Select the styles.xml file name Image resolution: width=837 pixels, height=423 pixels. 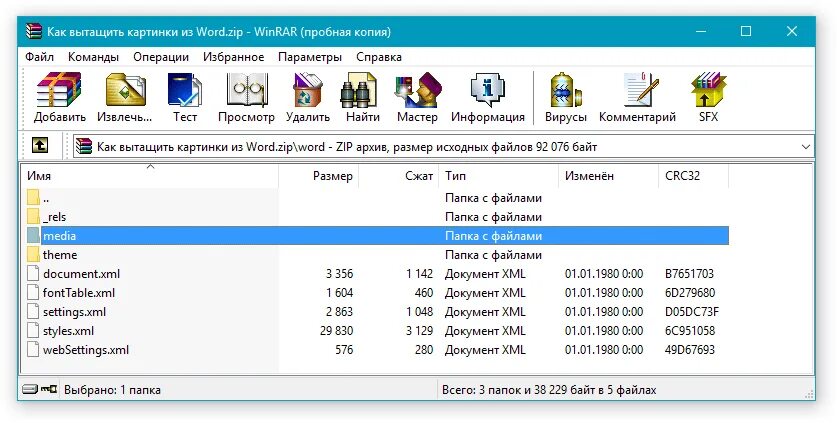click(x=68, y=331)
